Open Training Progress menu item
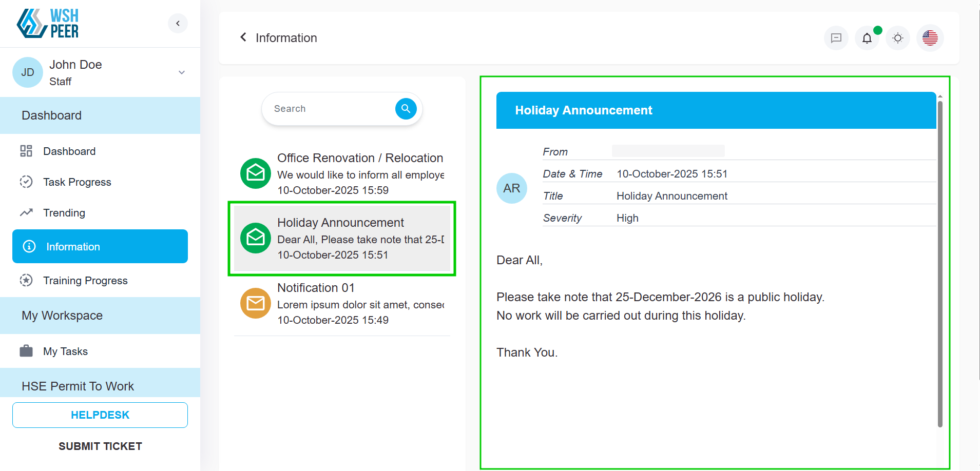980x471 pixels. [x=85, y=281]
